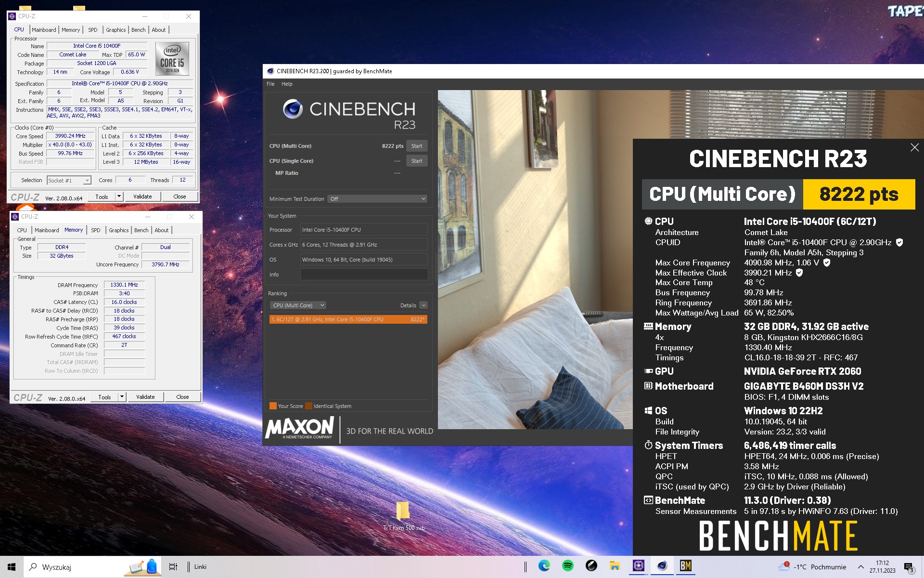
Task: Open the Windows Start menu
Action: pyautogui.click(x=12, y=567)
